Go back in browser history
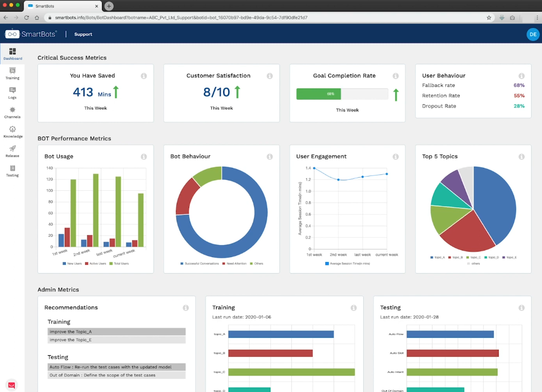Image resolution: width=542 pixels, height=392 pixels. (5, 18)
